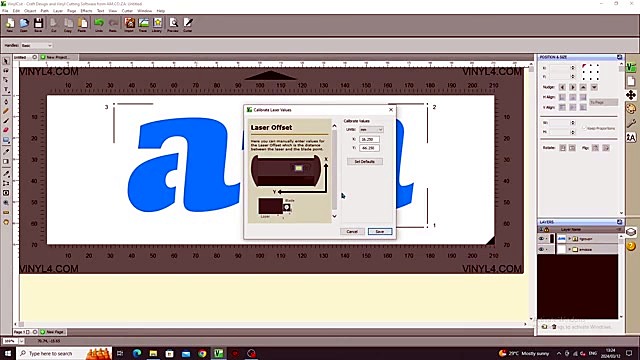Open the Object menu

click(30, 11)
